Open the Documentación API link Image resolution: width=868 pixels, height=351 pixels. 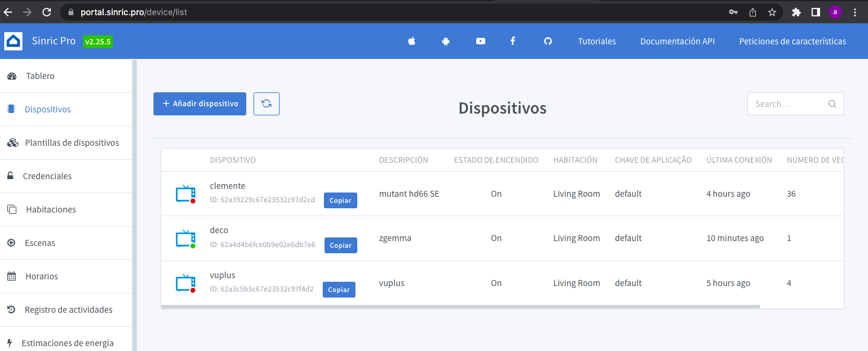pyautogui.click(x=677, y=41)
